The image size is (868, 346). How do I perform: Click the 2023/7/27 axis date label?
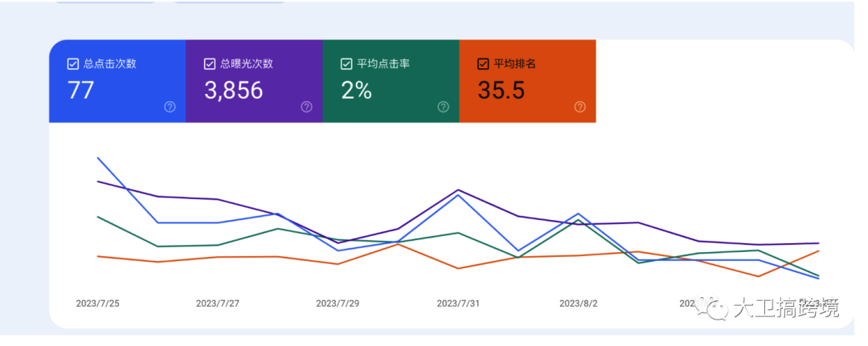click(218, 303)
